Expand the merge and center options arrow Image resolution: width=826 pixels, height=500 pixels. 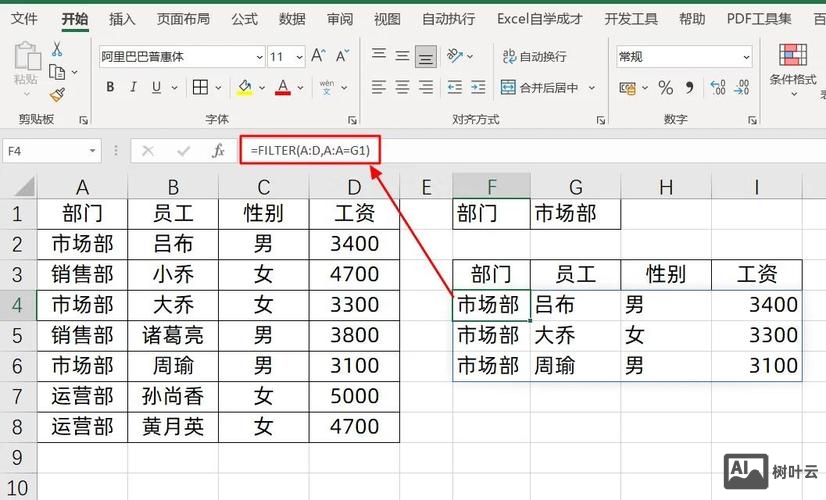592,87
